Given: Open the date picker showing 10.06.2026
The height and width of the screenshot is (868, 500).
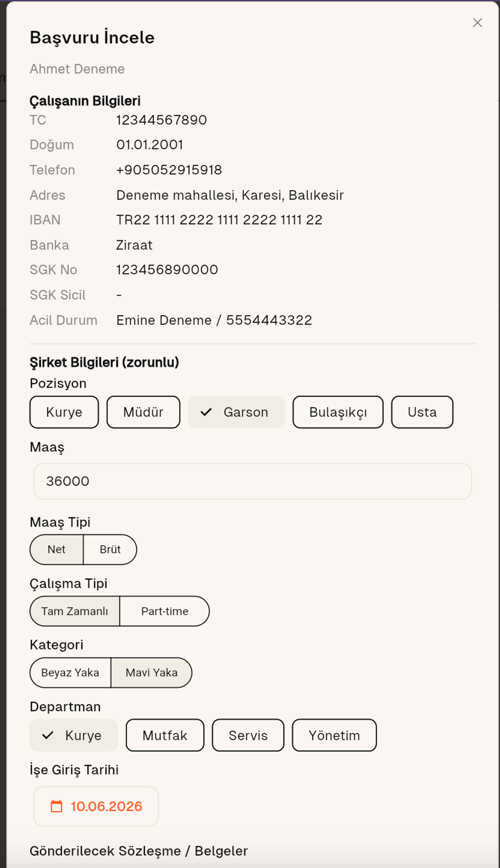Looking at the screenshot, I should pyautogui.click(x=96, y=806).
